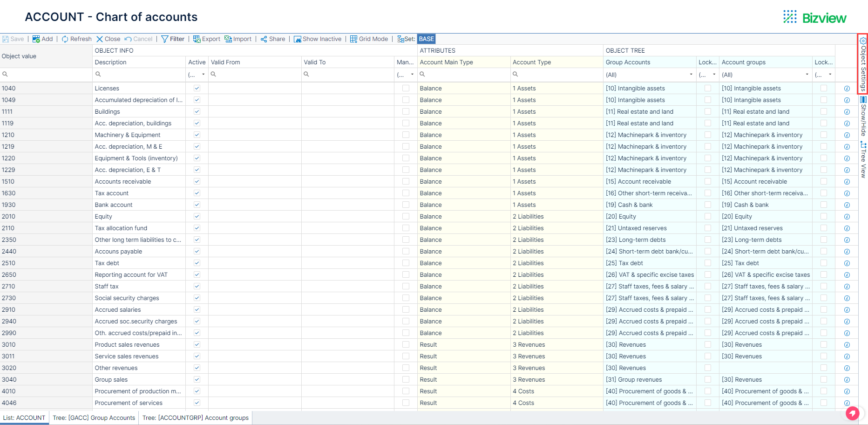Click the Account Main Type search field
Viewport: 868px width, 425px height.
pos(464,74)
